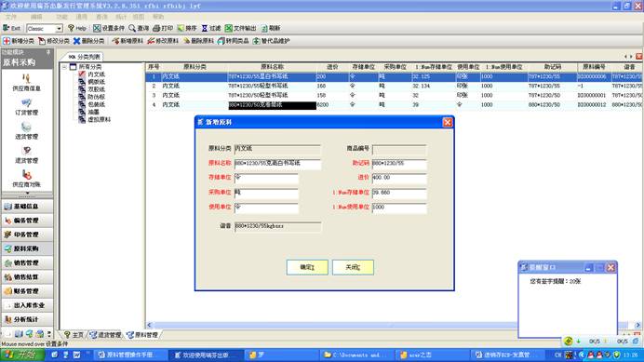Open the Windows Start button
This screenshot has width=644, height=362.
22,355
